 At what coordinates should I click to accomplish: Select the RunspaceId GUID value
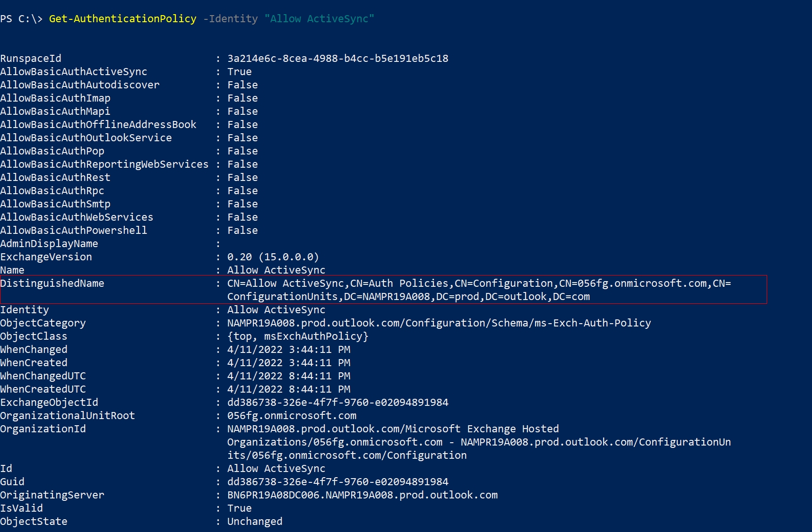coord(337,58)
